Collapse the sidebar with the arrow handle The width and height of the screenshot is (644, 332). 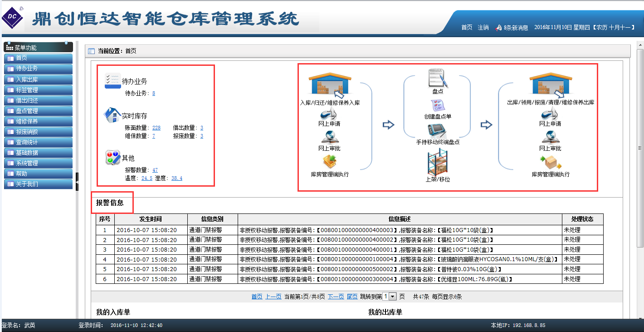(x=77, y=182)
